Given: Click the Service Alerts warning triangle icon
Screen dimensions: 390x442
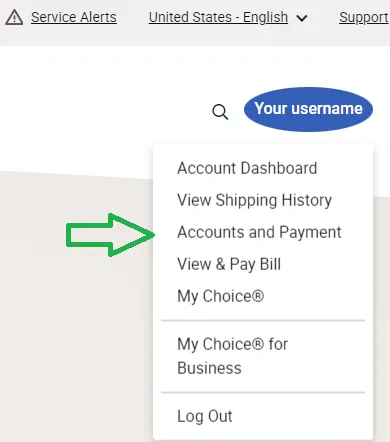Looking at the screenshot, I should click(x=14, y=17).
